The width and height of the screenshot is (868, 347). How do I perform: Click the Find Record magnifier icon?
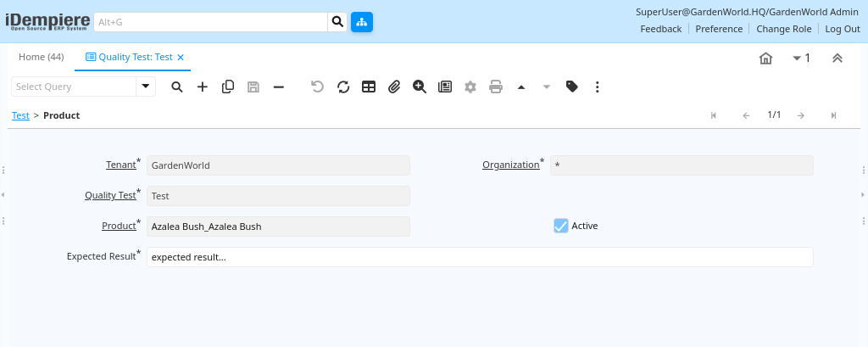[x=177, y=87]
